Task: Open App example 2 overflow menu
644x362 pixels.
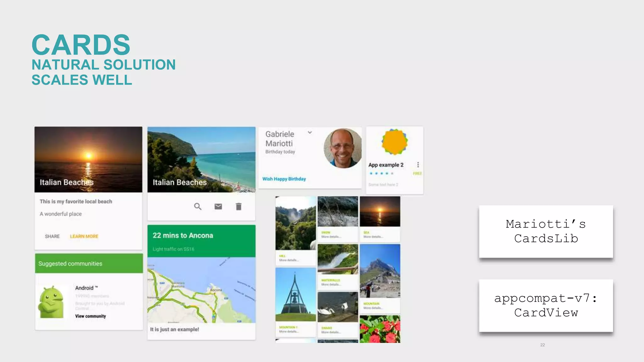Action: [x=418, y=165]
